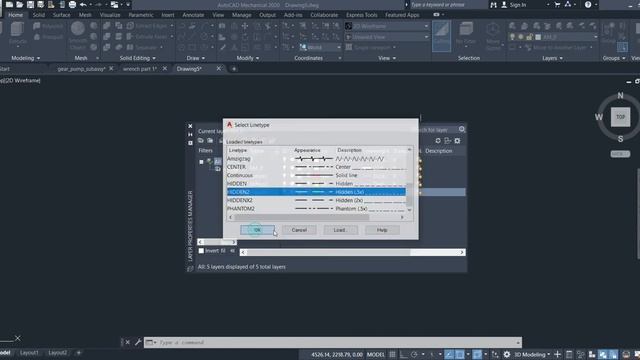Expand the Solid Editing panel dropdown
The image size is (640, 360).
pos(138,58)
